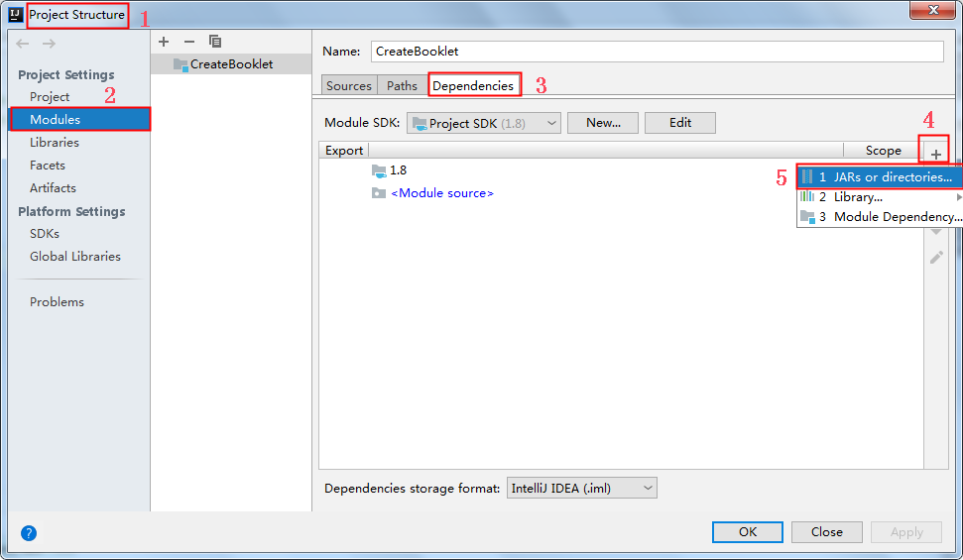This screenshot has width=963, height=560.
Task: Open Dependencies storage format dropdown
Action: point(581,489)
